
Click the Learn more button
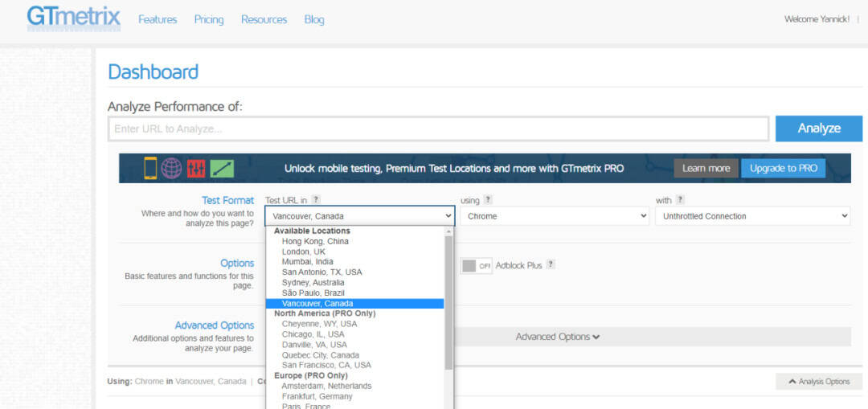[706, 168]
